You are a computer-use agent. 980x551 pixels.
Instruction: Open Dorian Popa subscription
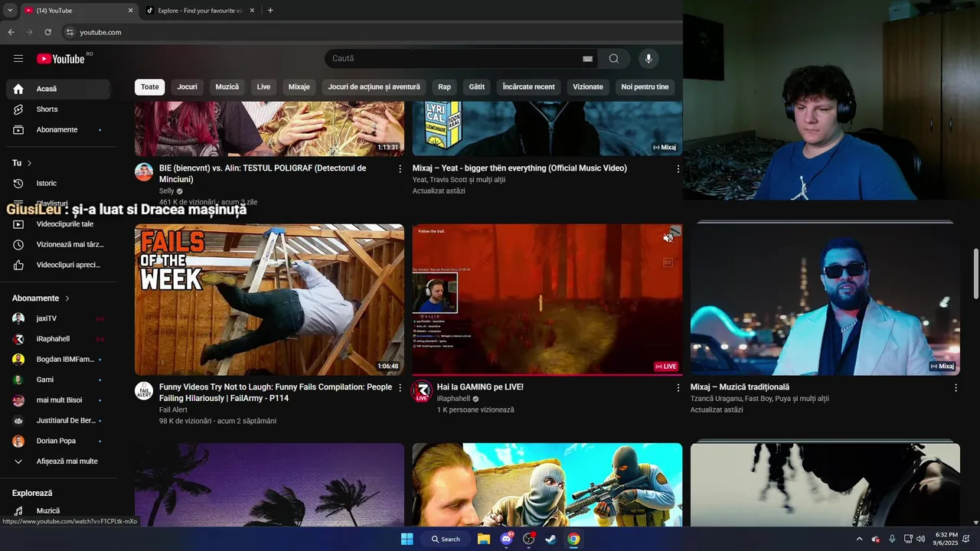click(58, 442)
